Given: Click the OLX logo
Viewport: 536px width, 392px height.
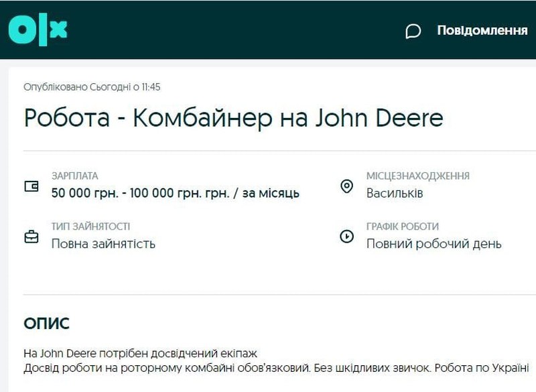Looking at the screenshot, I should (38, 30).
